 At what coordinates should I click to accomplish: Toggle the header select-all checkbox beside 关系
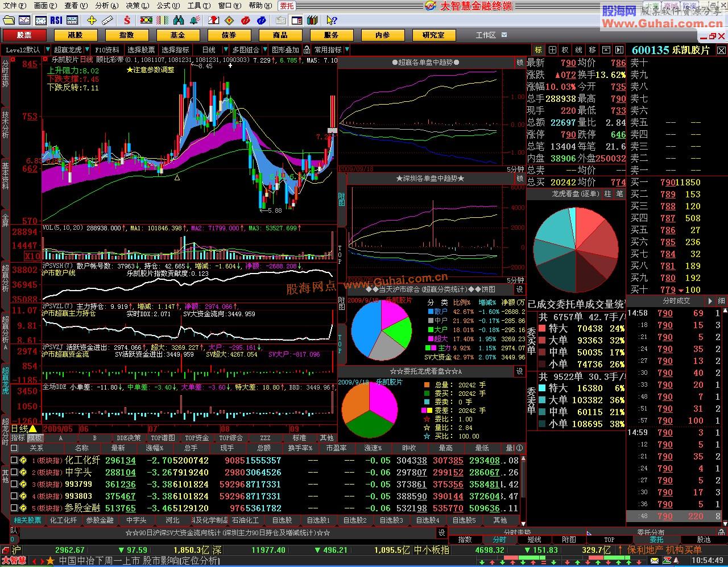point(14,448)
